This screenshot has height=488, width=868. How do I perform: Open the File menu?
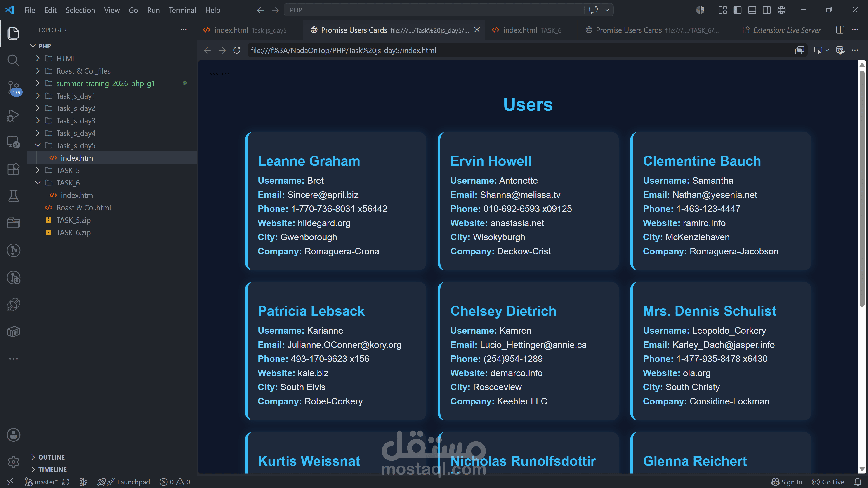(x=30, y=10)
